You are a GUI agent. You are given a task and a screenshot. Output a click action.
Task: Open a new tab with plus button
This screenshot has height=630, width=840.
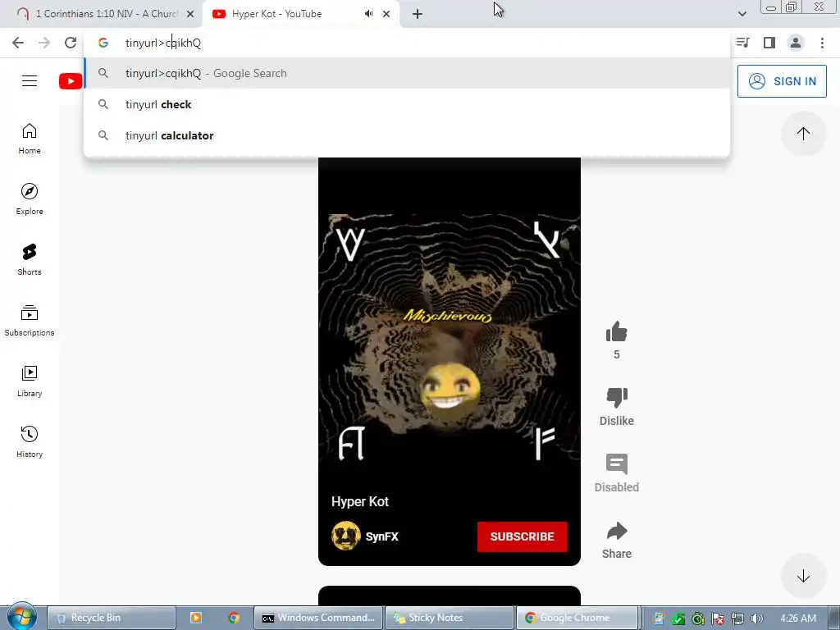coord(418,14)
